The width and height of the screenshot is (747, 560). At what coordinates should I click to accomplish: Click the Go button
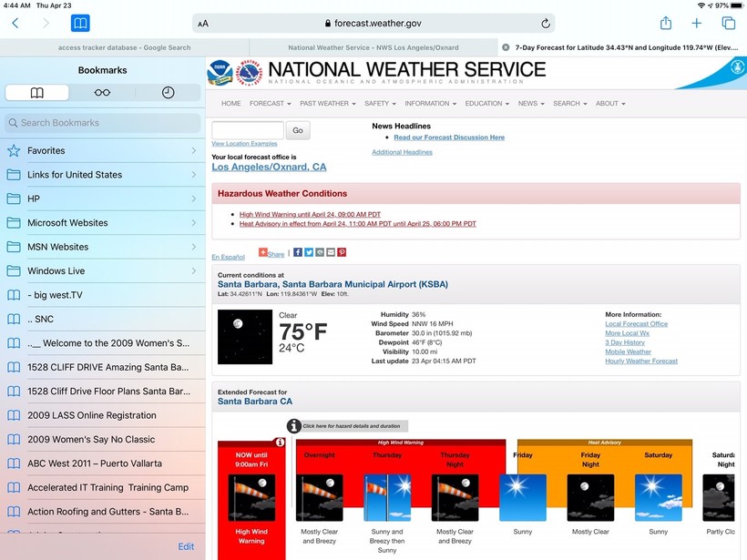tap(298, 130)
